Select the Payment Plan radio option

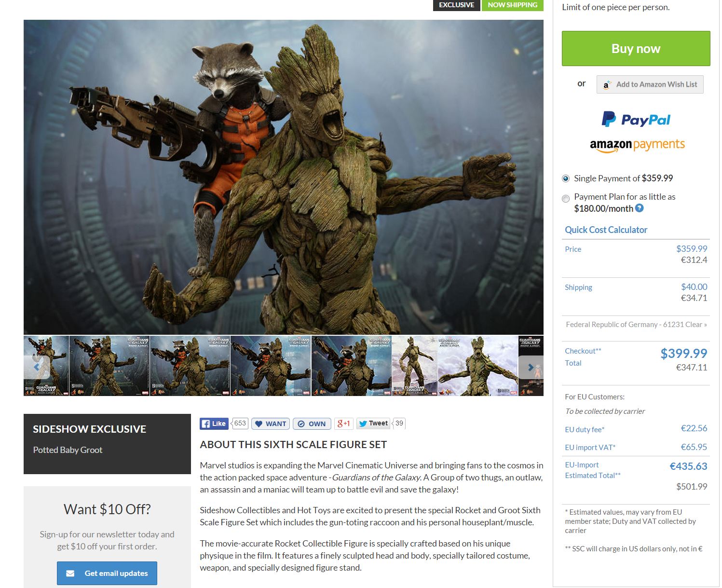tap(566, 198)
